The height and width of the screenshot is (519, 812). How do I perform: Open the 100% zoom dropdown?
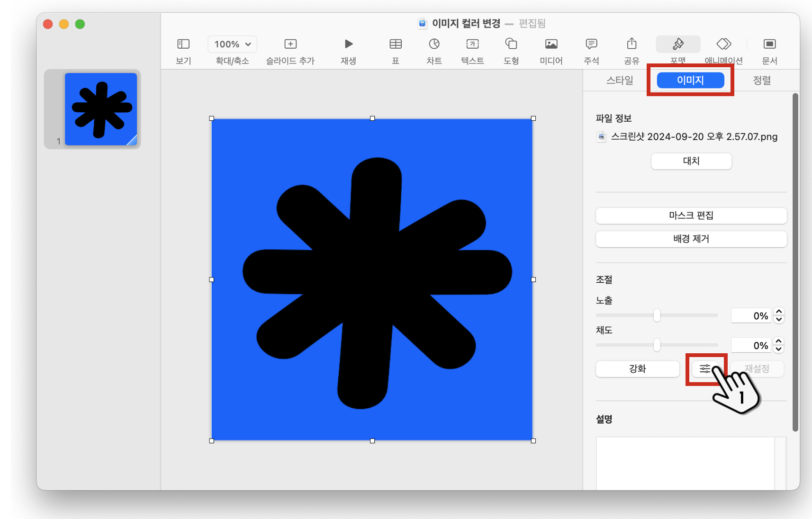coord(232,44)
